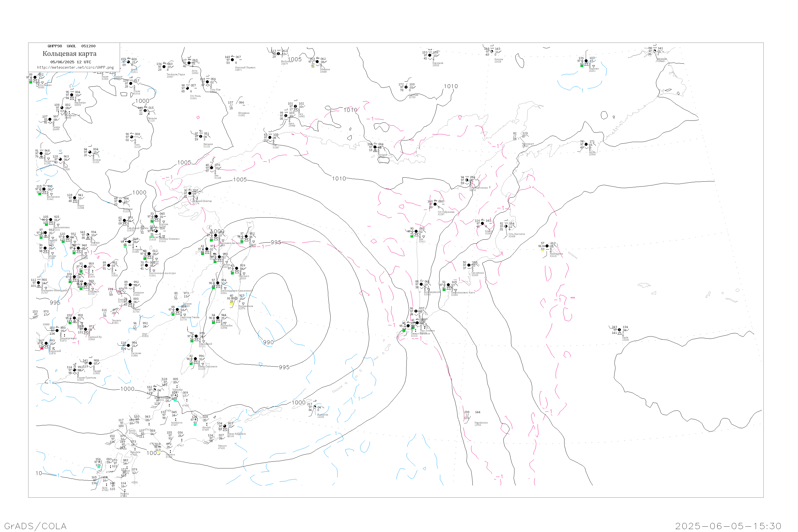798x532 pixels.
Task: Click the green square under Шимановск station
Action: click(40, 194)
